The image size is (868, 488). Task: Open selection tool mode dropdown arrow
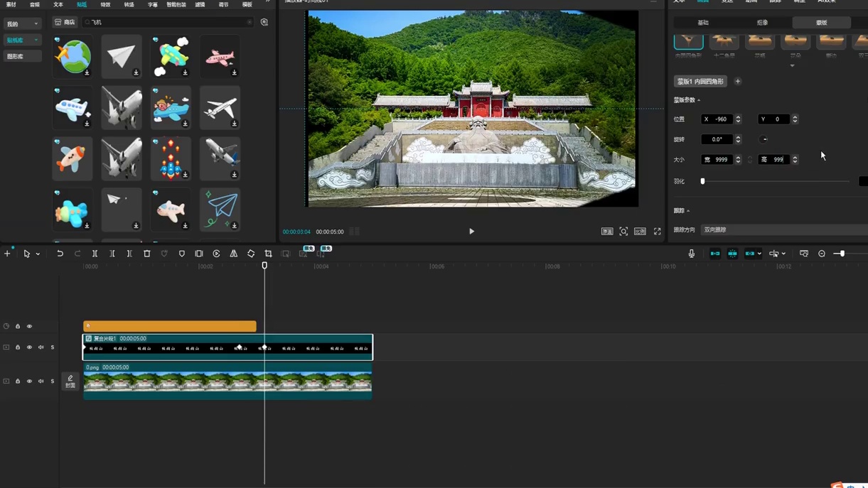pos(38,254)
